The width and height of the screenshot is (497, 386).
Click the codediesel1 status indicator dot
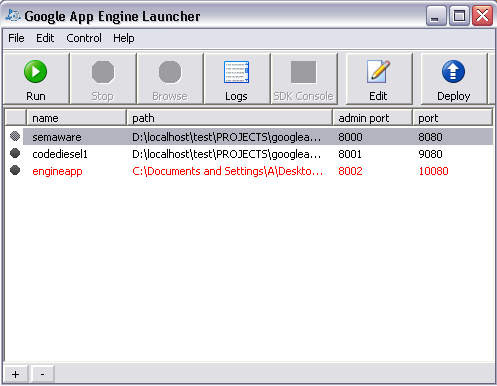coord(15,153)
